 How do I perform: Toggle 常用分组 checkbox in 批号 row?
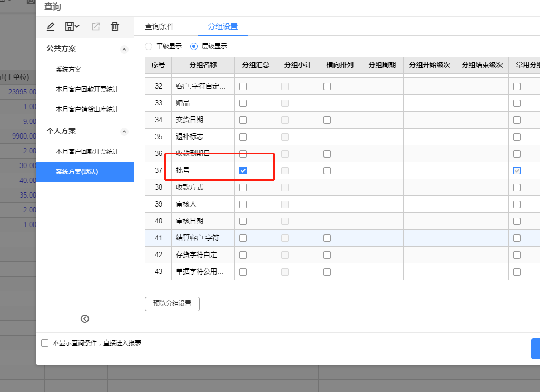click(517, 171)
